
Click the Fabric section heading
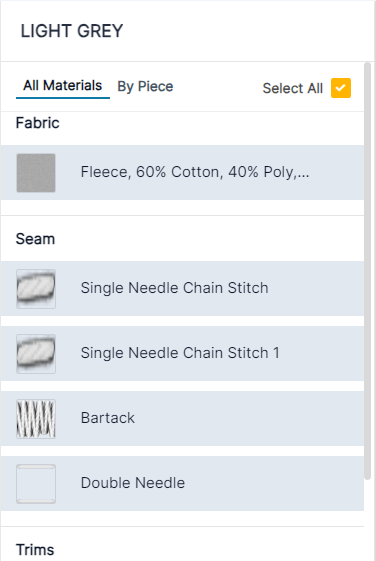point(38,123)
